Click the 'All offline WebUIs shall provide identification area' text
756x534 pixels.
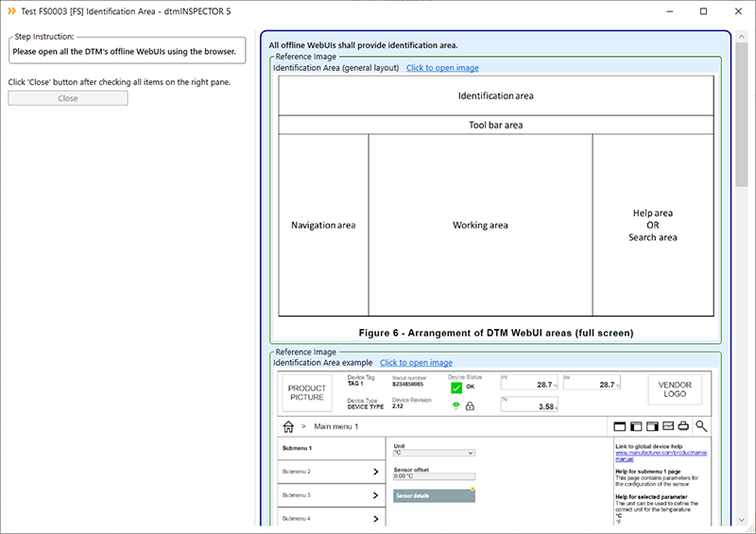click(363, 45)
